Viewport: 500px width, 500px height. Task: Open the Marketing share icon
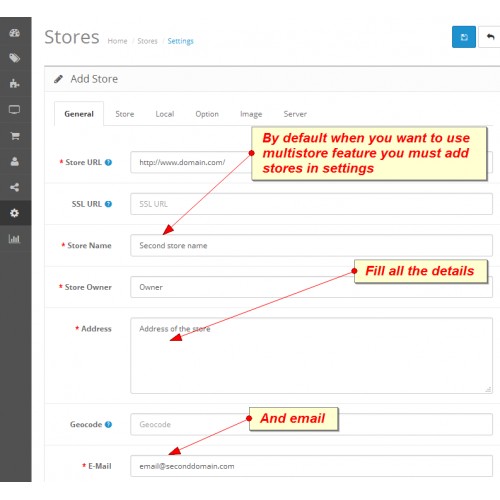[15, 187]
